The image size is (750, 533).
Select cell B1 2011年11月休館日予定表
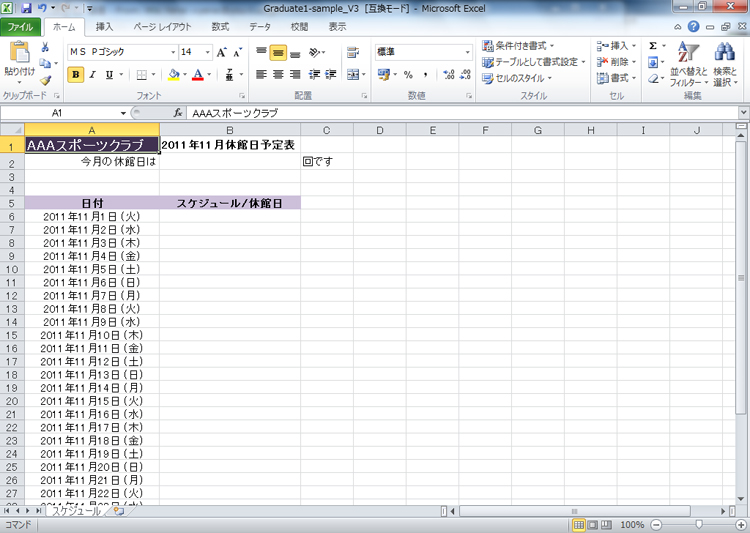(x=230, y=145)
